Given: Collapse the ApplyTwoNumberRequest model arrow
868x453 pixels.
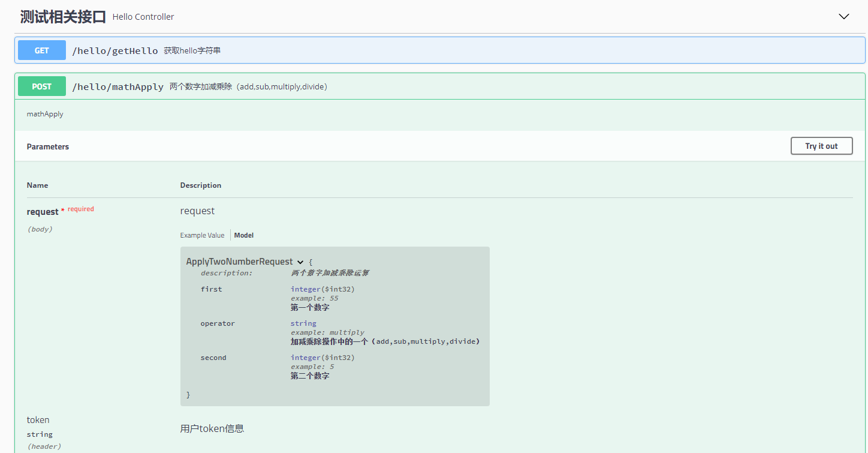Looking at the screenshot, I should [300, 262].
